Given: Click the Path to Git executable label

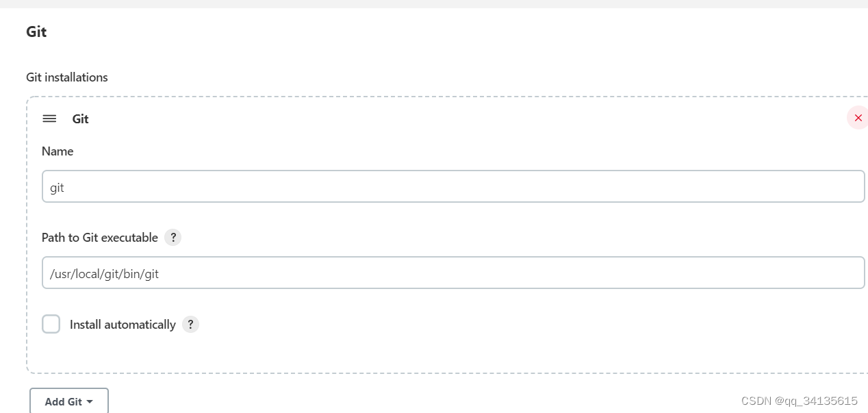Looking at the screenshot, I should click(100, 238).
